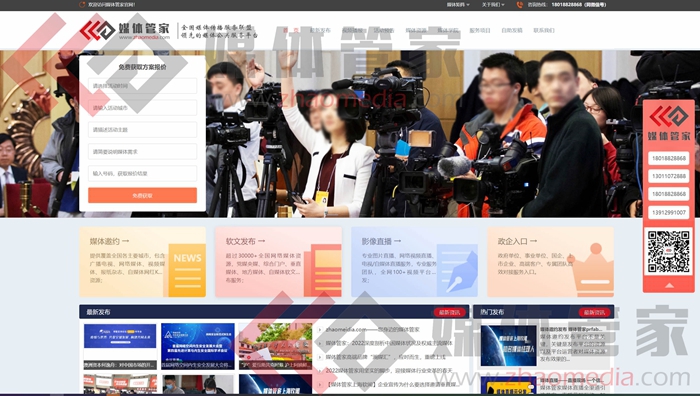Image resolution: width=700 pixels, height=396 pixels.
Task: Collapse the red sidebar using the up arrow
Action: (x=669, y=285)
